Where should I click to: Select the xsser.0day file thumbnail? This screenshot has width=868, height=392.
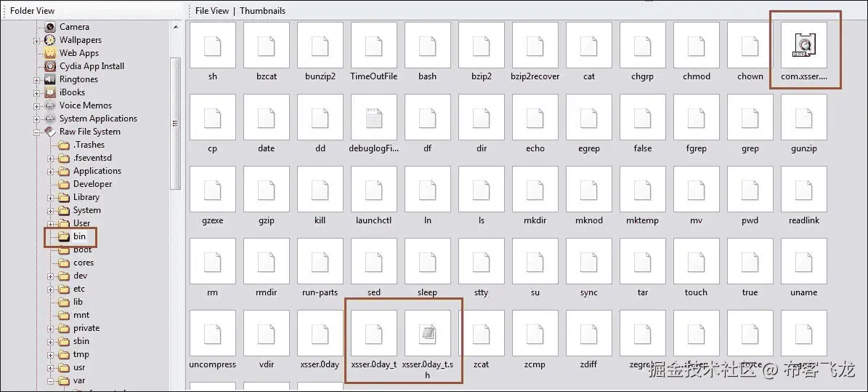320,334
